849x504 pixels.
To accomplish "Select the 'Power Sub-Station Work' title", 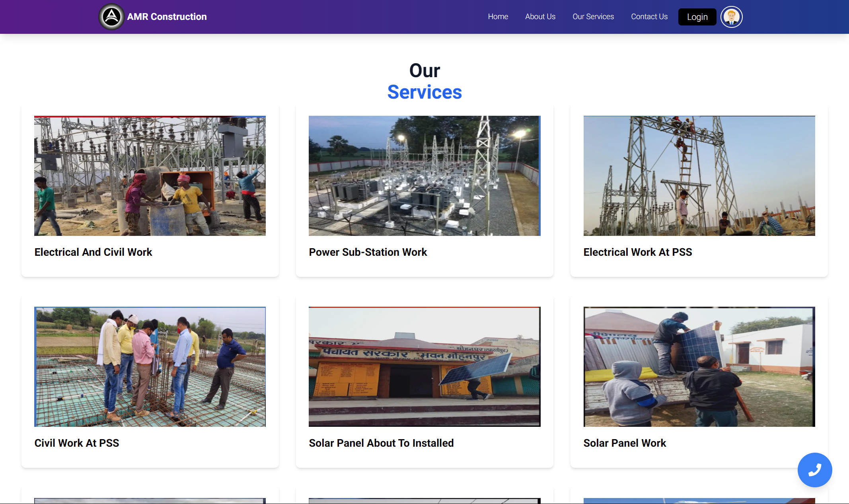I will [x=368, y=252].
